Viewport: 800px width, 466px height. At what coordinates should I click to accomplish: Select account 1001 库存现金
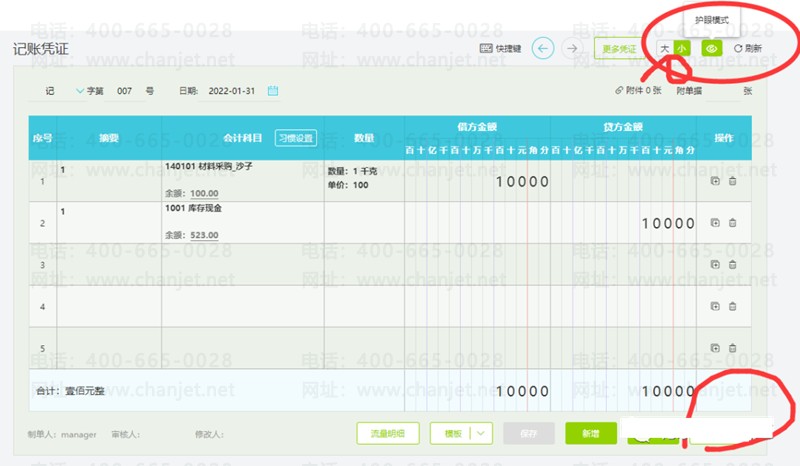(x=193, y=208)
